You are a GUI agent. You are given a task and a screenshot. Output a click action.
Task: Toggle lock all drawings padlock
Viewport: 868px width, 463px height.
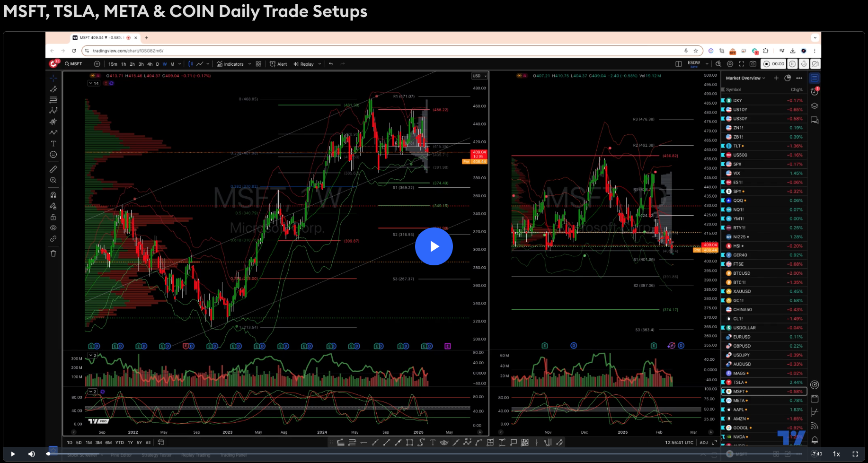click(x=53, y=217)
